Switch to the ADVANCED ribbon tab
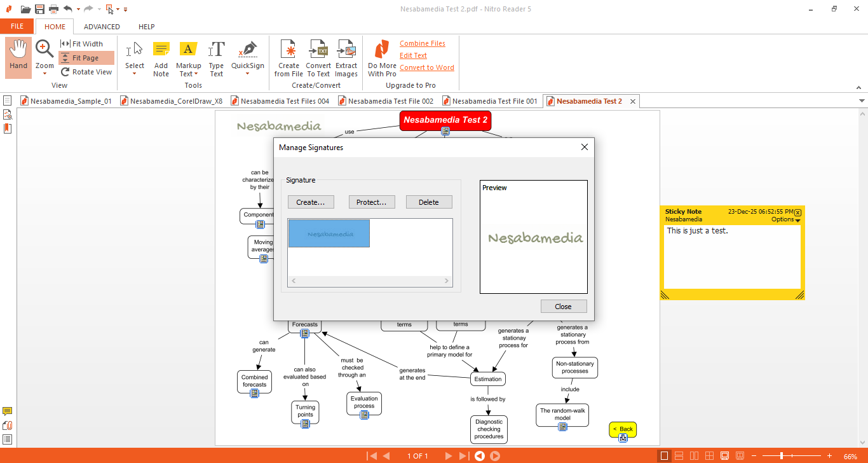 pyautogui.click(x=102, y=27)
